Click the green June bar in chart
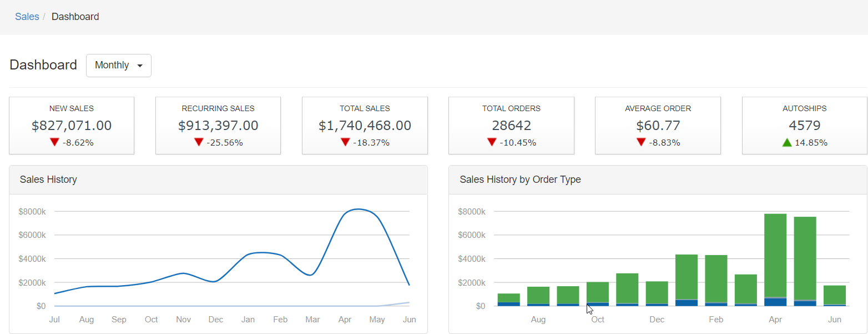The height and width of the screenshot is (334, 868). 835,295
